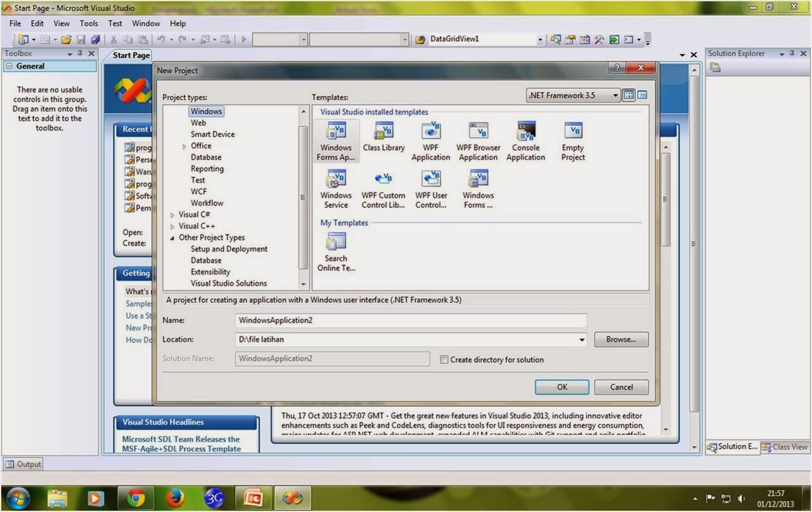
Task: Click the Windows Start button
Action: (17, 498)
